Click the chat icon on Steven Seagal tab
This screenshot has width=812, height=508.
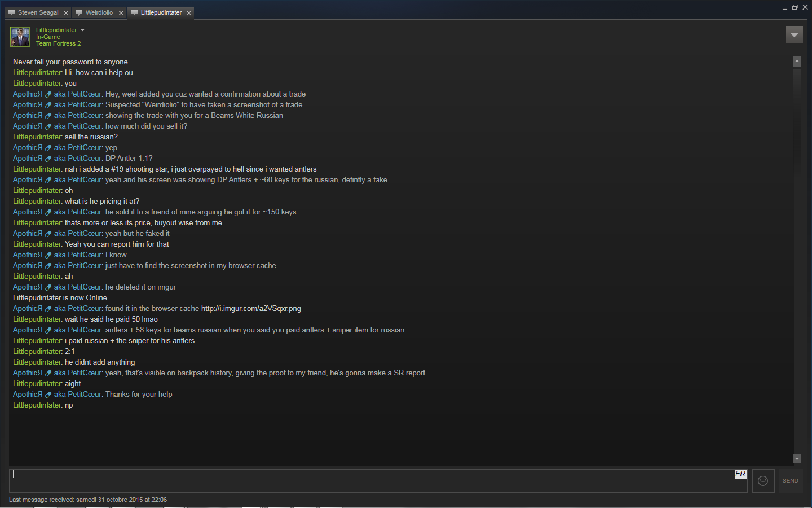click(11, 12)
